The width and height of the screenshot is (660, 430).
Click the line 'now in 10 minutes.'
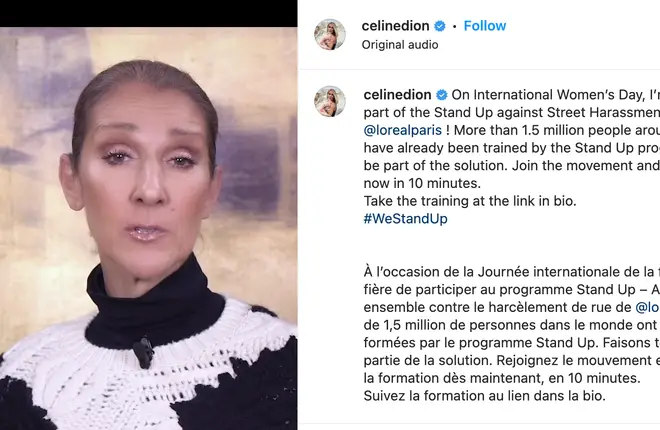[422, 183]
